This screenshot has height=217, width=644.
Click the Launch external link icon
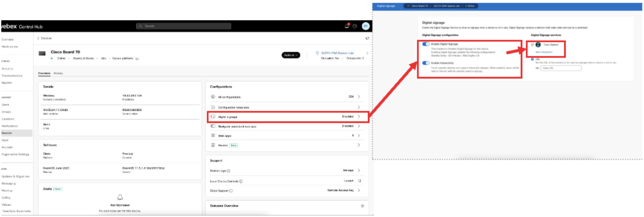(x=360, y=181)
